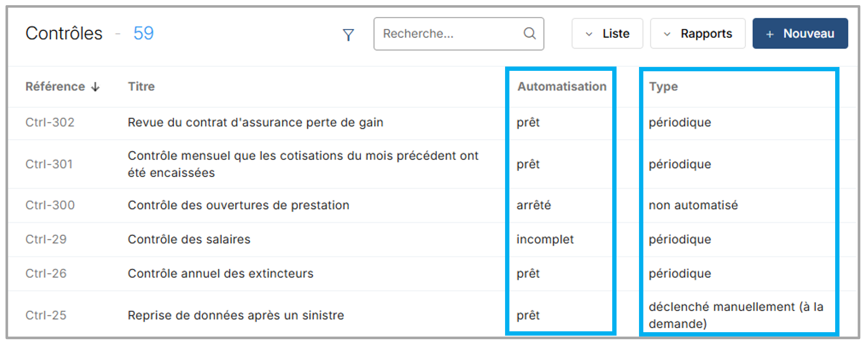This screenshot has width=868, height=346.
Task: Click Revue du contrat d'assurance title
Action: [x=255, y=122]
